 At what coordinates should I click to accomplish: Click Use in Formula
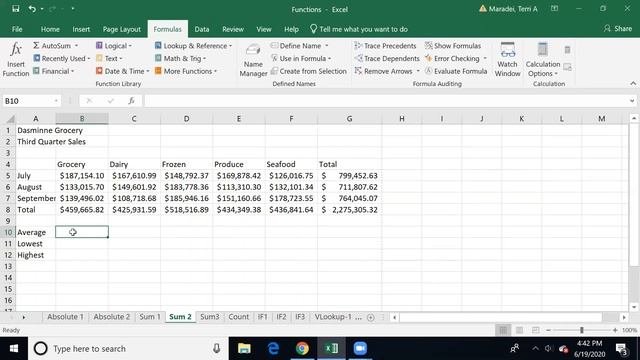301,58
